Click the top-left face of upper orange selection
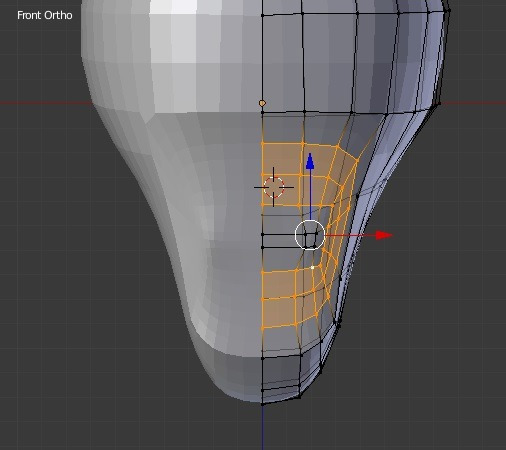Screen dimensions: 506x450 (282, 159)
